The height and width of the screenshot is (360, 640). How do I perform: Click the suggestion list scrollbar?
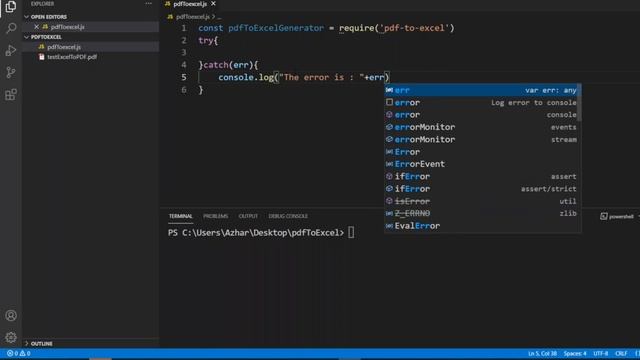(x=580, y=103)
